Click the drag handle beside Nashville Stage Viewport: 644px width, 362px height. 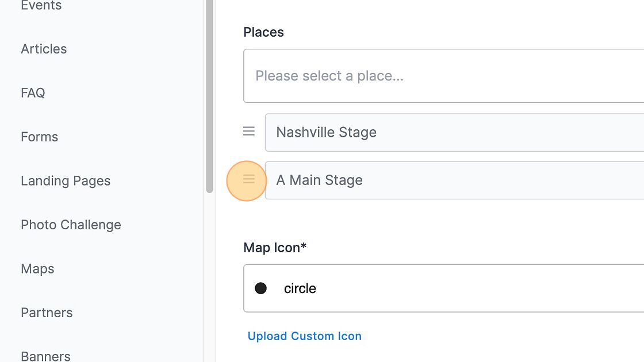[249, 132]
